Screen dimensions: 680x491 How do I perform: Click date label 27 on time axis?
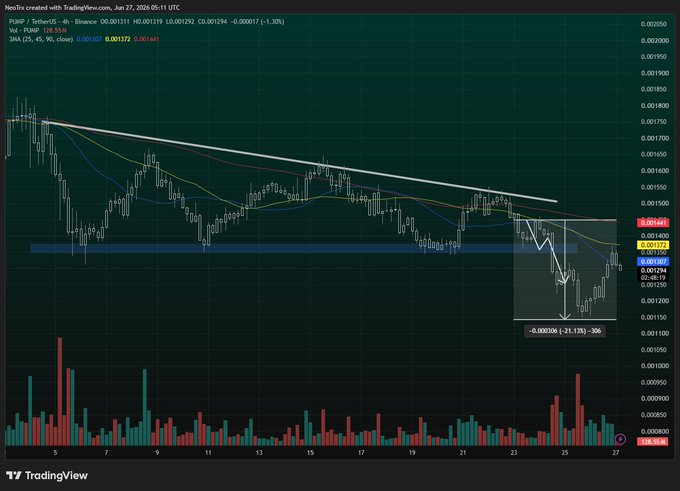tap(616, 452)
